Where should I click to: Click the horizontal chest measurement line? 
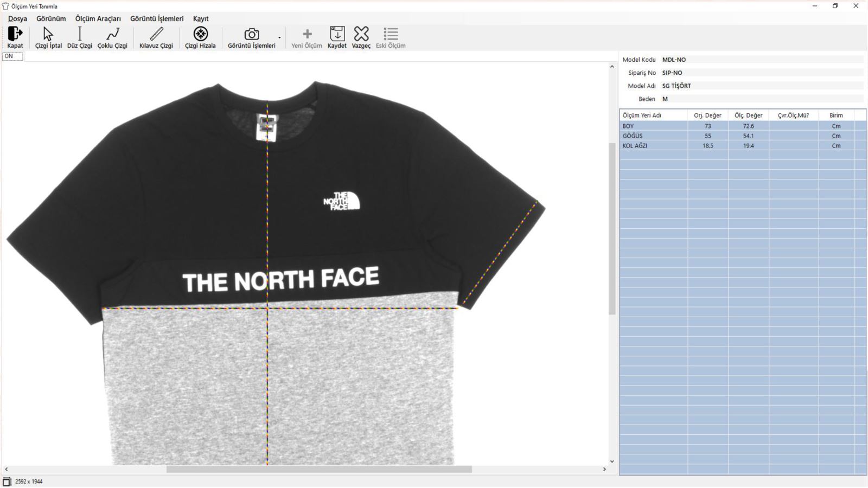pyautogui.click(x=280, y=308)
